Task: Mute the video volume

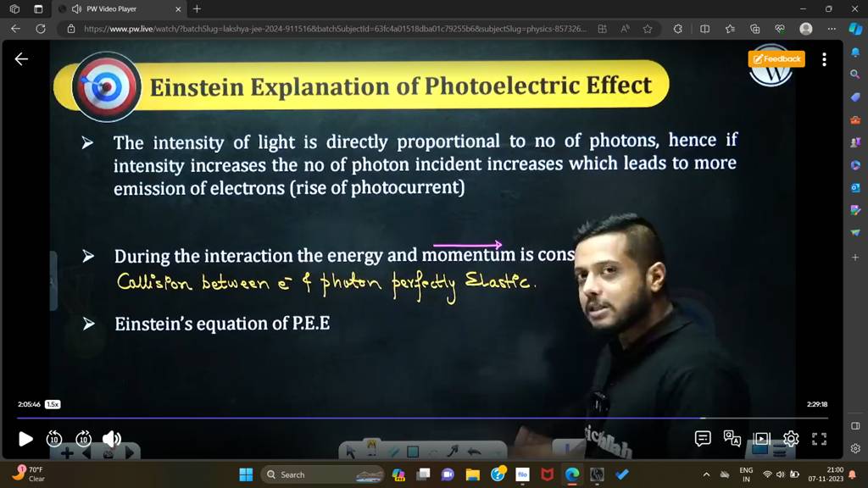Action: 113,439
